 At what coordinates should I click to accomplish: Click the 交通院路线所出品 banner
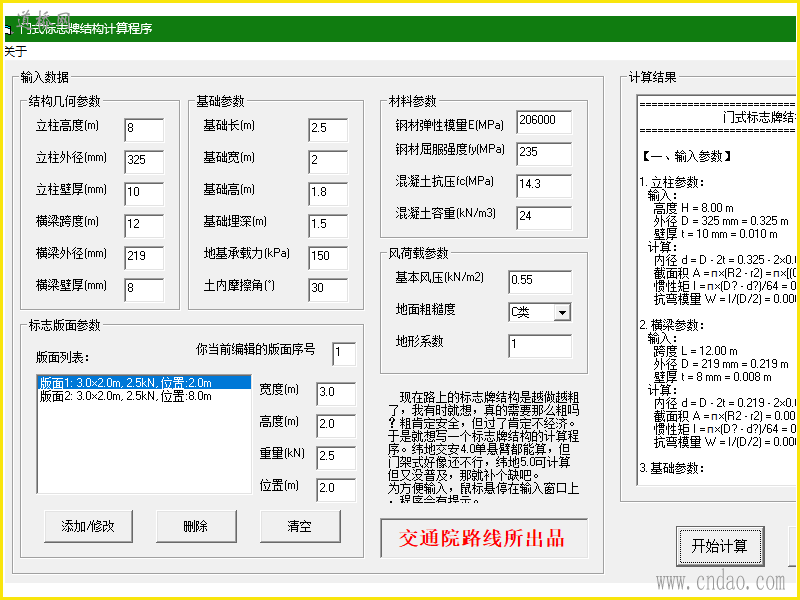coord(484,538)
